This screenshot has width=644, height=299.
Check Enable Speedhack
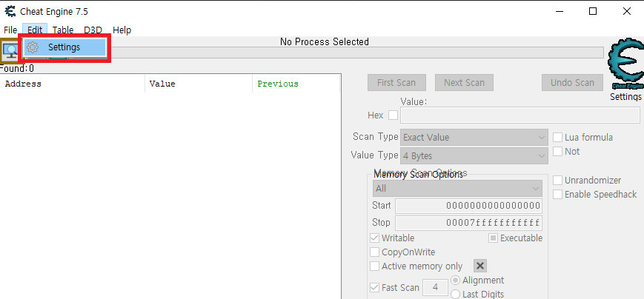[557, 195]
